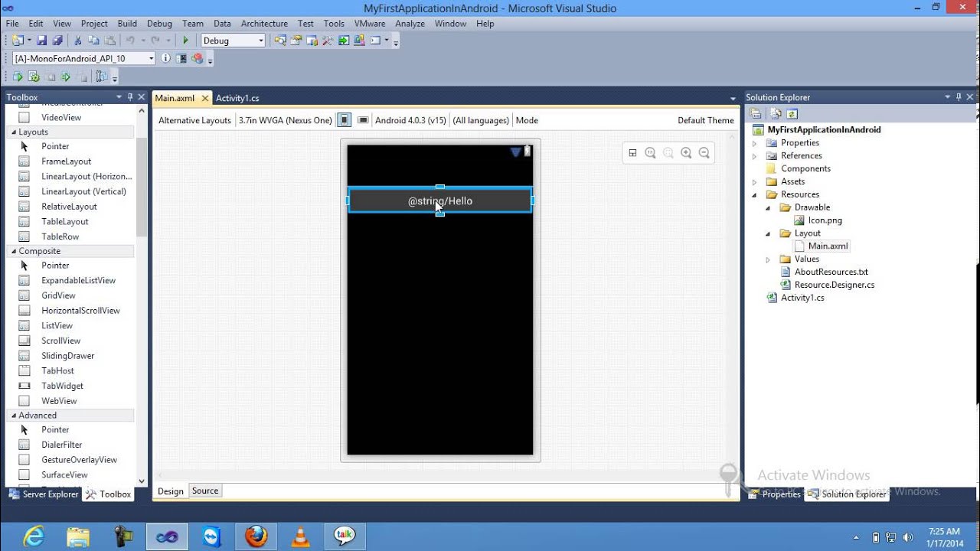Open the TeamViewer taskbar icon
980x551 pixels.
click(x=211, y=536)
